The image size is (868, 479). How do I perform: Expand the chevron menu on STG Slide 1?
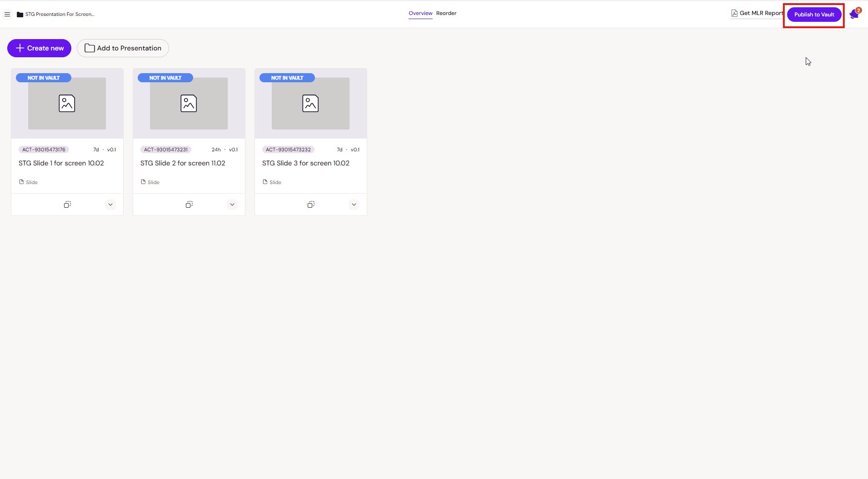pos(110,205)
